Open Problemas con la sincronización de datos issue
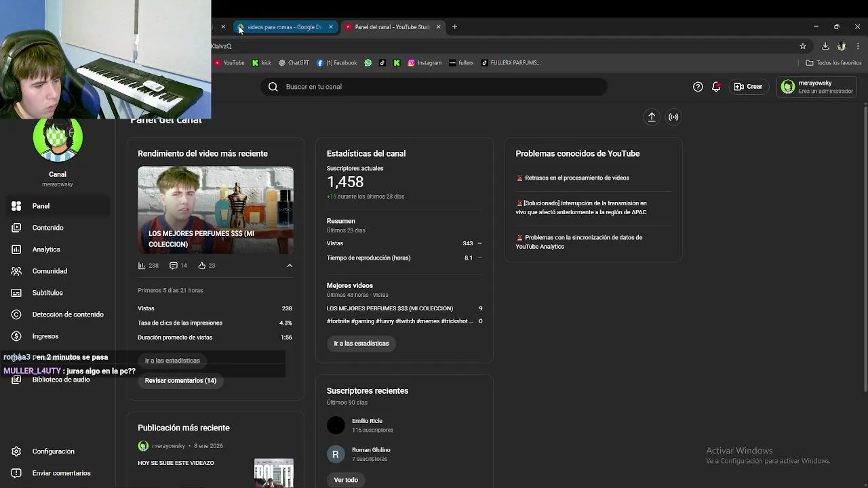 [x=580, y=242]
